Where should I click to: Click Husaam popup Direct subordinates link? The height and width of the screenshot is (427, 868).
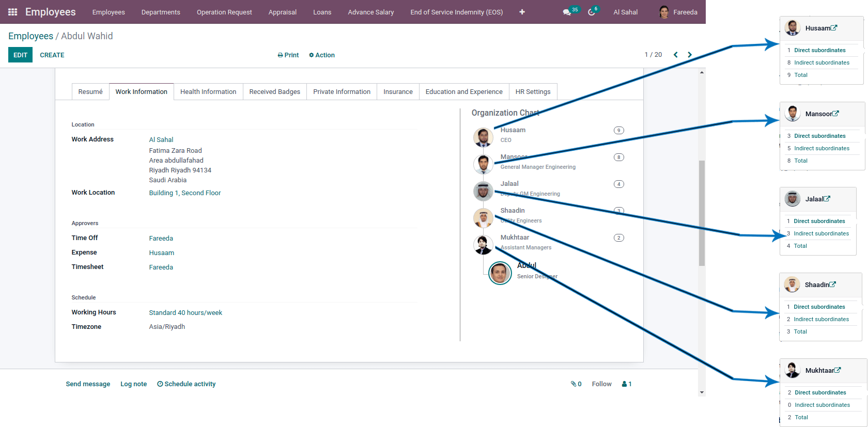[x=819, y=50]
